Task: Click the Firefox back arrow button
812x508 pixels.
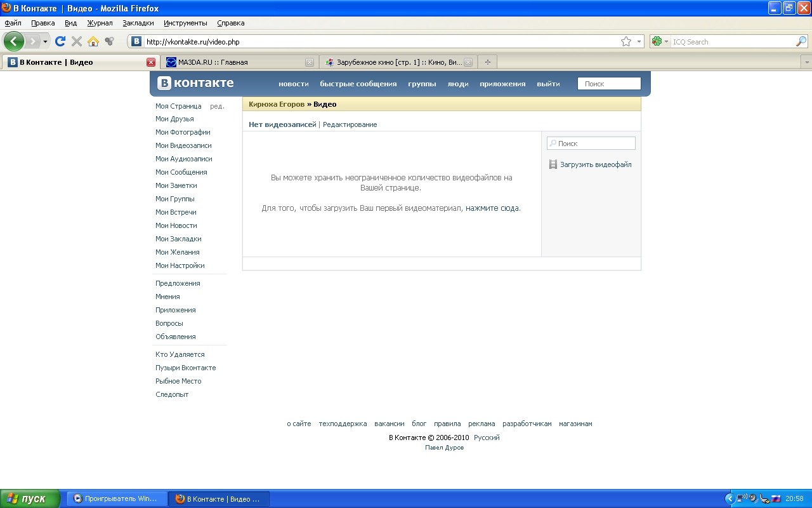Action: 14,41
